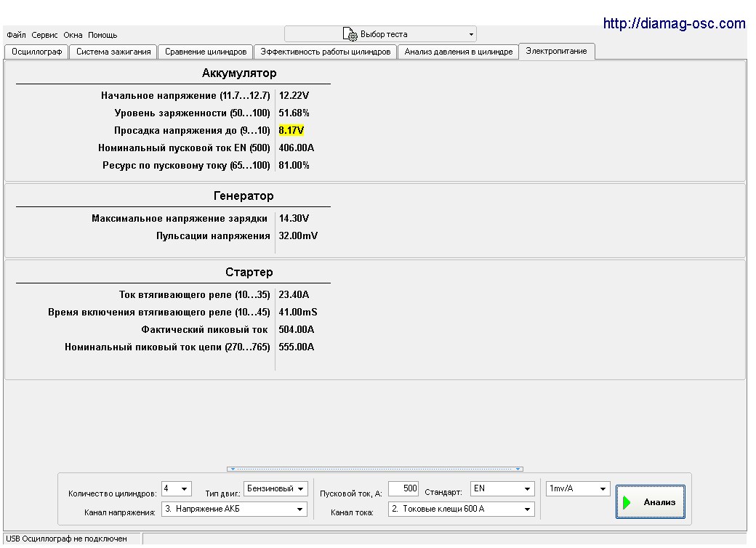Click the Анализ button
Screen dimensions: 756x548
point(651,502)
